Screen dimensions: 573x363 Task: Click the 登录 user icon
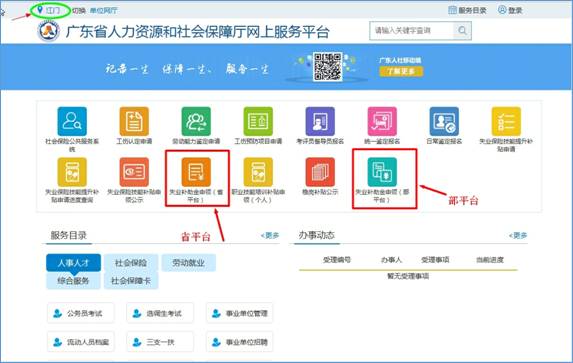502,10
